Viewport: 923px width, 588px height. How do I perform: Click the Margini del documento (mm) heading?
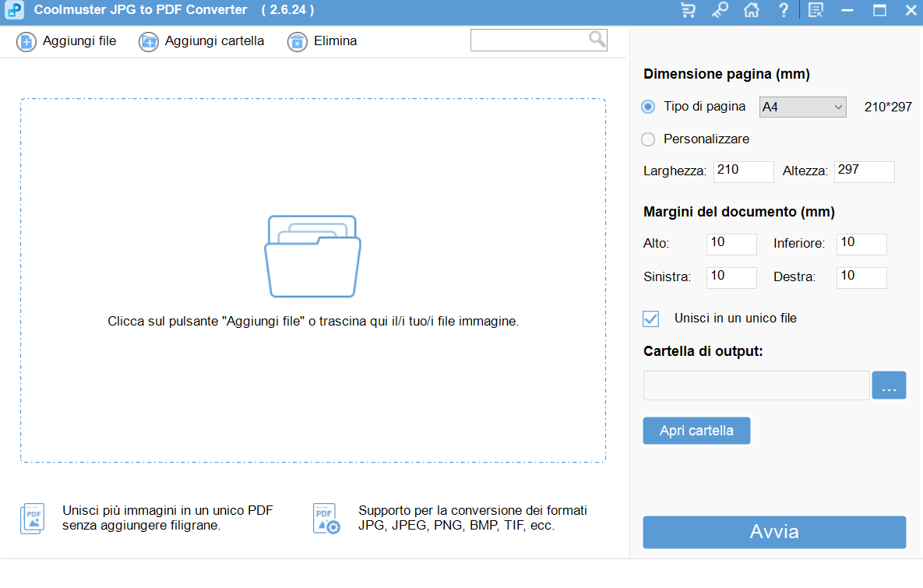(x=738, y=212)
